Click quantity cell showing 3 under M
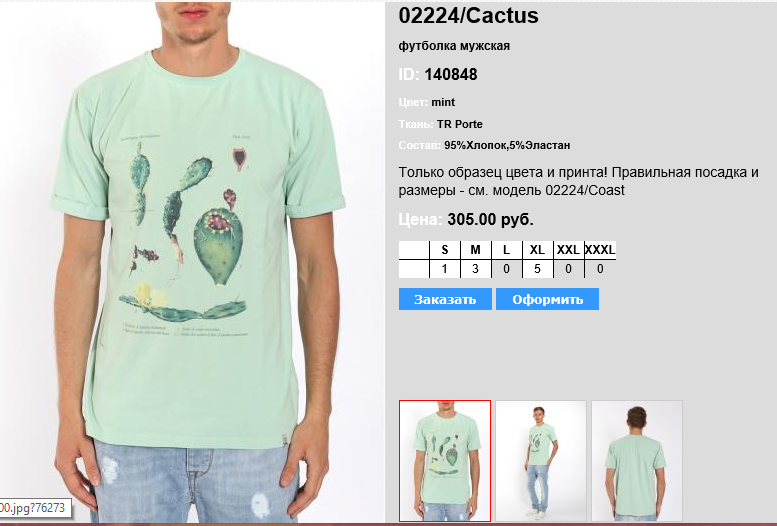777x526 pixels. [475, 269]
